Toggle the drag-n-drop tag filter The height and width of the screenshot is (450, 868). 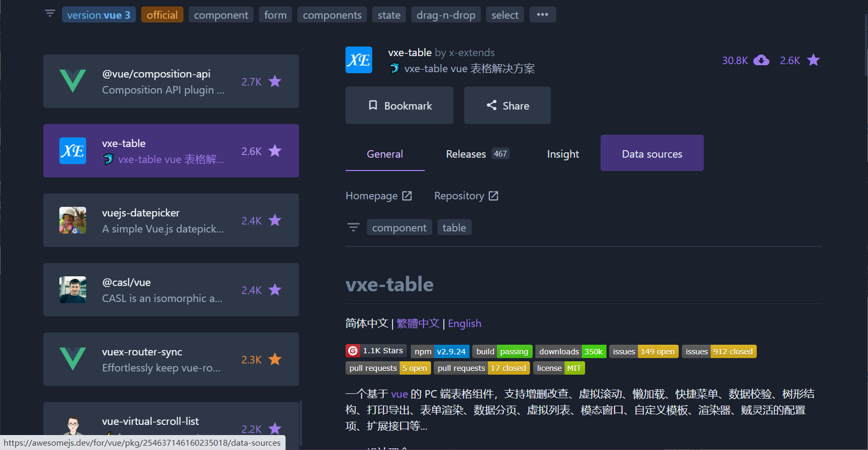446,15
